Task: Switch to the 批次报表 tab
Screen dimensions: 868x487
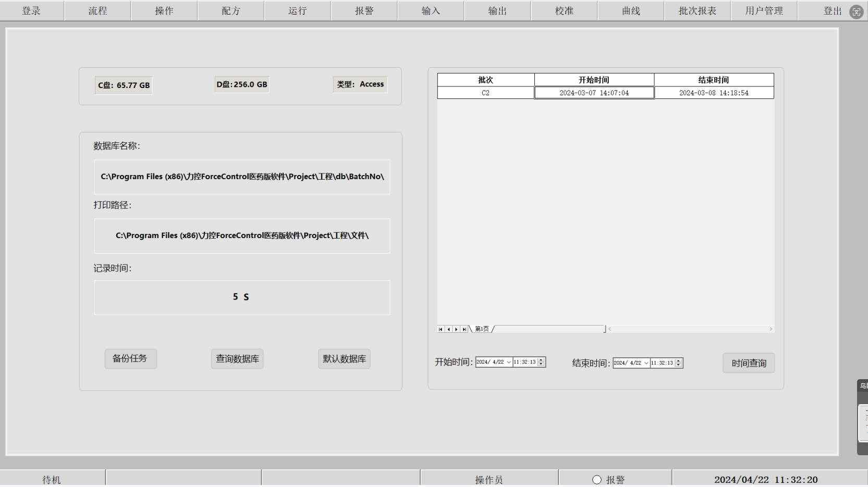Action: coord(697,11)
